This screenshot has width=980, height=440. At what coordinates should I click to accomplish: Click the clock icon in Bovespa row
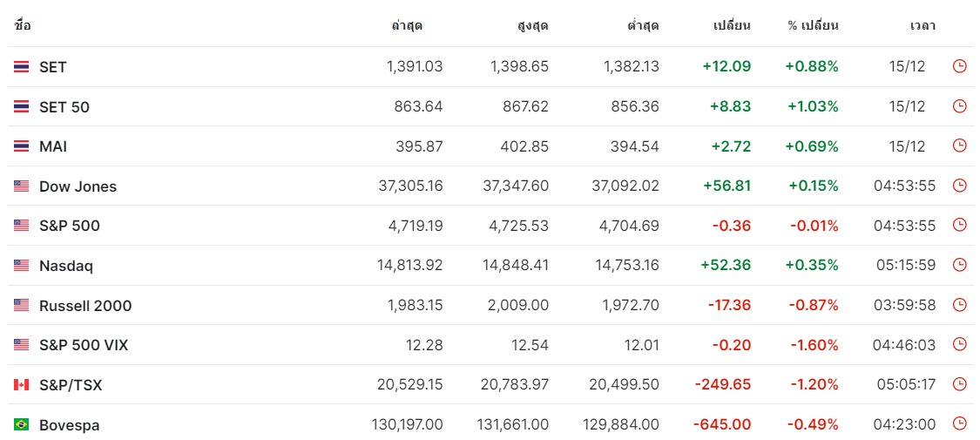959,424
